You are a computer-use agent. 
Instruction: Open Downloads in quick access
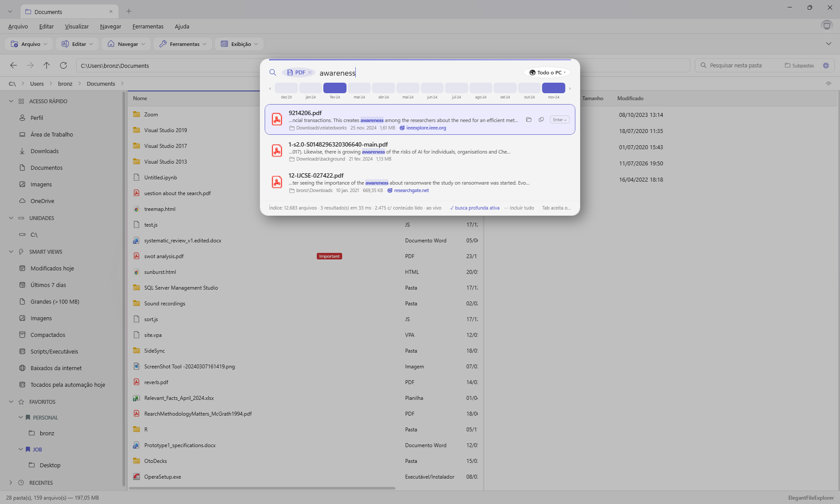click(44, 151)
